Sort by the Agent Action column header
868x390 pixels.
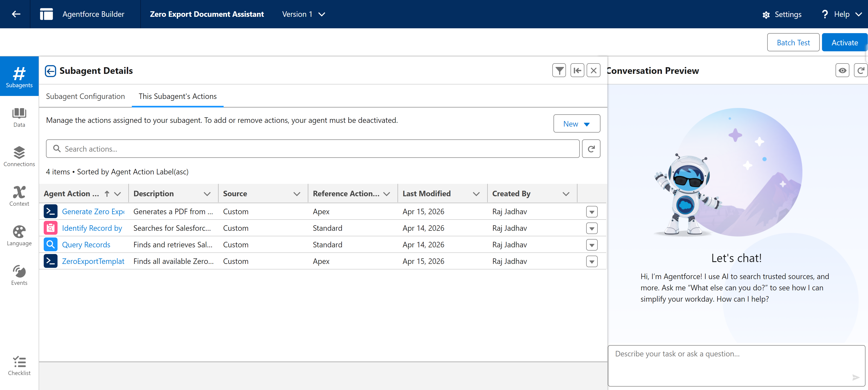(72, 194)
